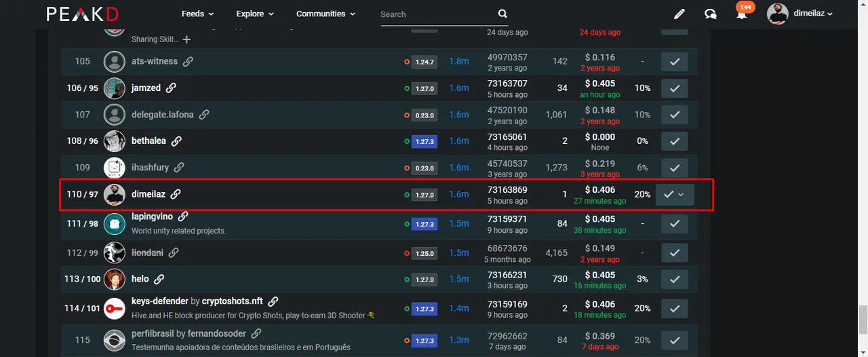
Task: Toggle vote checkmark for liondani
Action: tap(675, 252)
